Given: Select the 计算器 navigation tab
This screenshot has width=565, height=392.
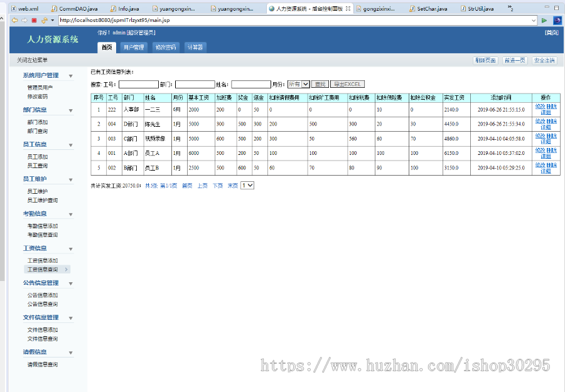Looking at the screenshot, I should pos(195,47).
